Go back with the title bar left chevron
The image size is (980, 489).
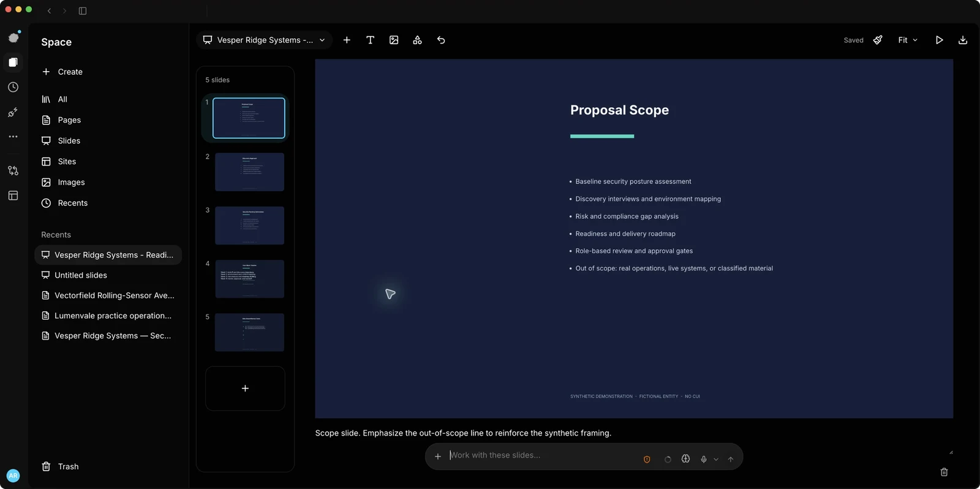50,10
